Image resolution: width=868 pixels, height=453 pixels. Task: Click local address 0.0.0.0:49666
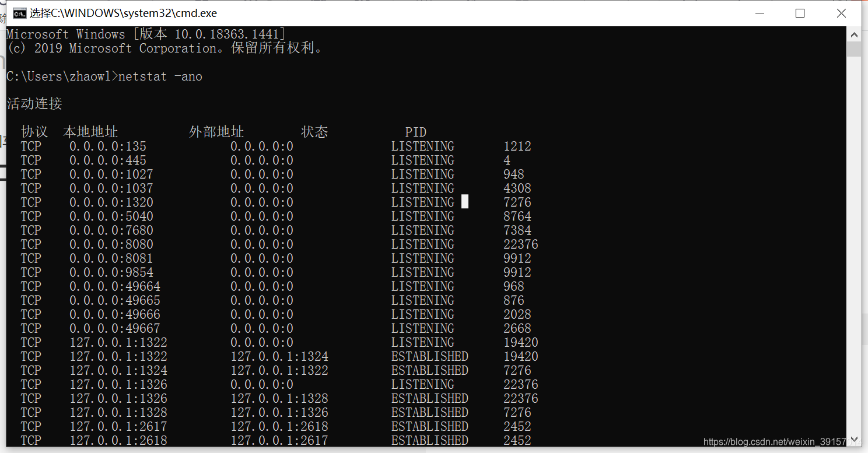click(x=115, y=314)
